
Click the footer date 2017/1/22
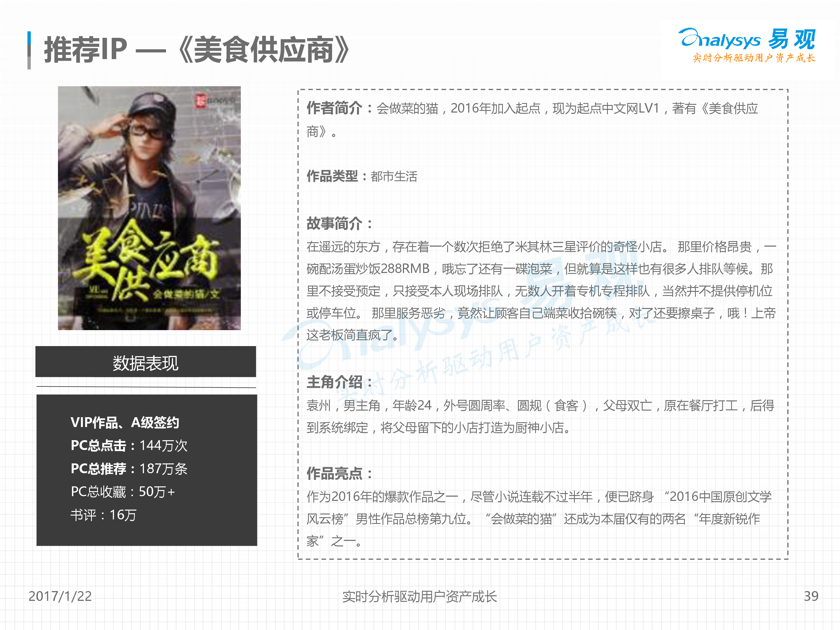tap(60, 596)
